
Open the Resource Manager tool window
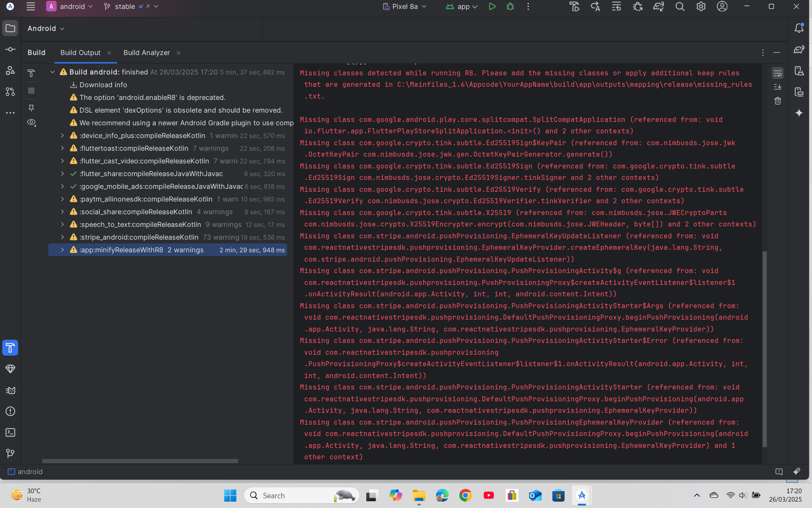[x=10, y=70]
